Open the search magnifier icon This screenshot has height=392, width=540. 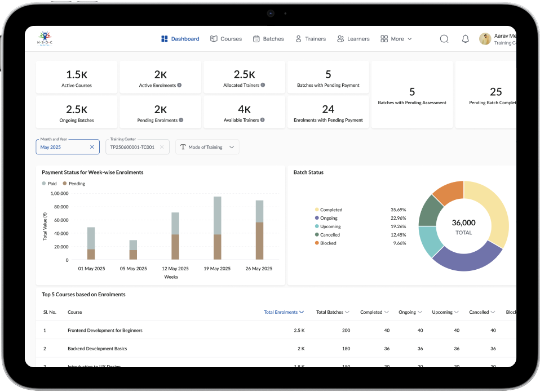tap(444, 39)
